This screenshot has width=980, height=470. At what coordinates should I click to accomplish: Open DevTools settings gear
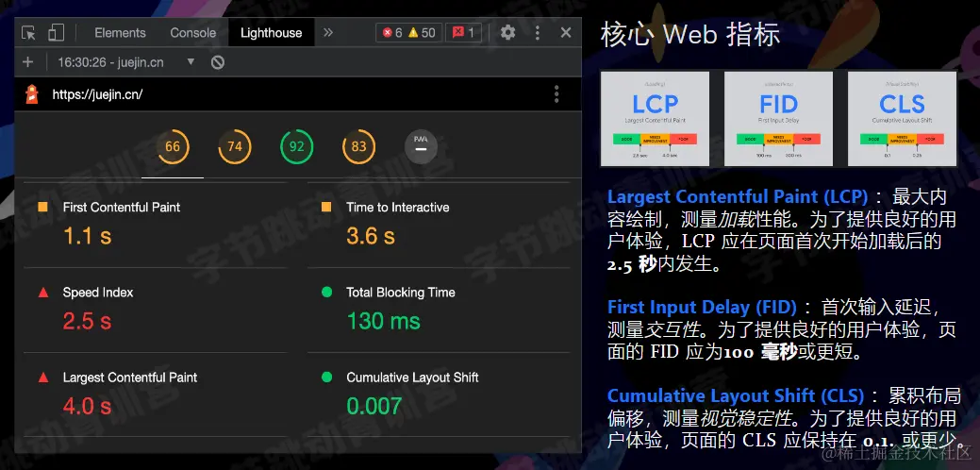[508, 32]
